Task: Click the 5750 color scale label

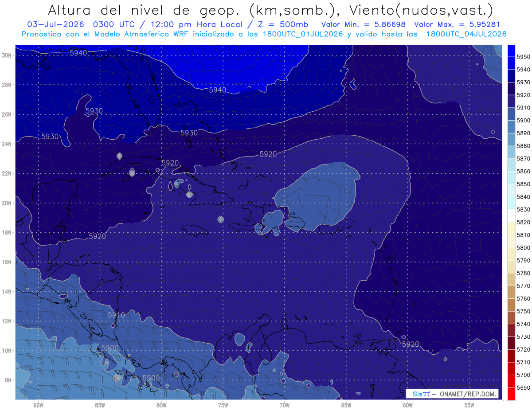Action: coord(523,311)
